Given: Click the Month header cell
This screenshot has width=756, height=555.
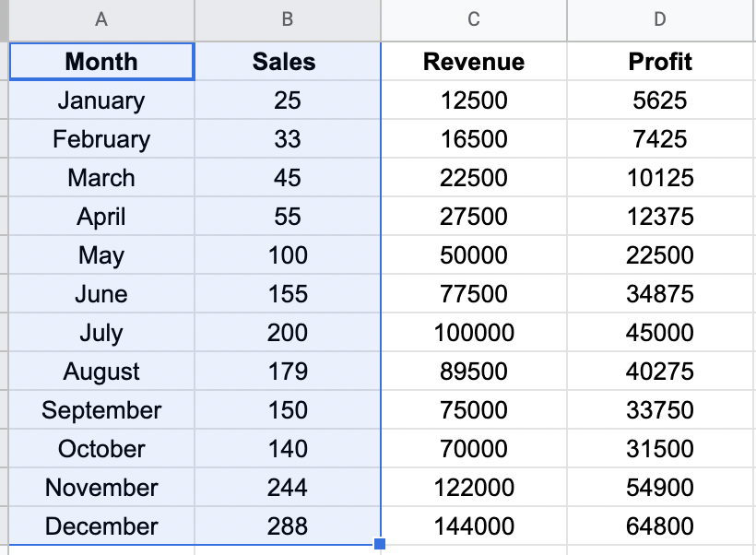Looking at the screenshot, I should click(101, 62).
